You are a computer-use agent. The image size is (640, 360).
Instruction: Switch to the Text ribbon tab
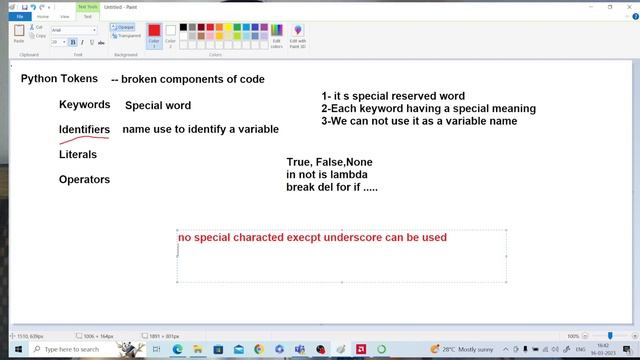click(87, 17)
